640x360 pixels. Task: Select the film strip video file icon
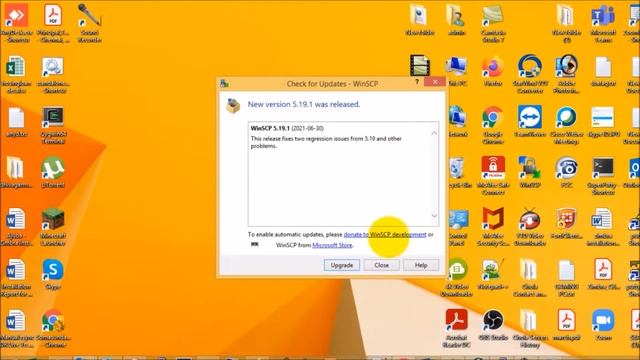pyautogui.click(x=420, y=66)
